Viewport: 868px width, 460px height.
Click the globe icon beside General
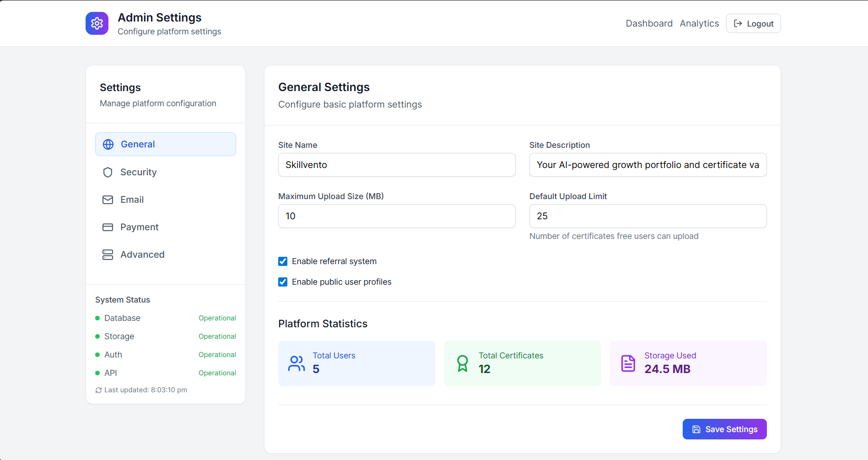coord(108,145)
